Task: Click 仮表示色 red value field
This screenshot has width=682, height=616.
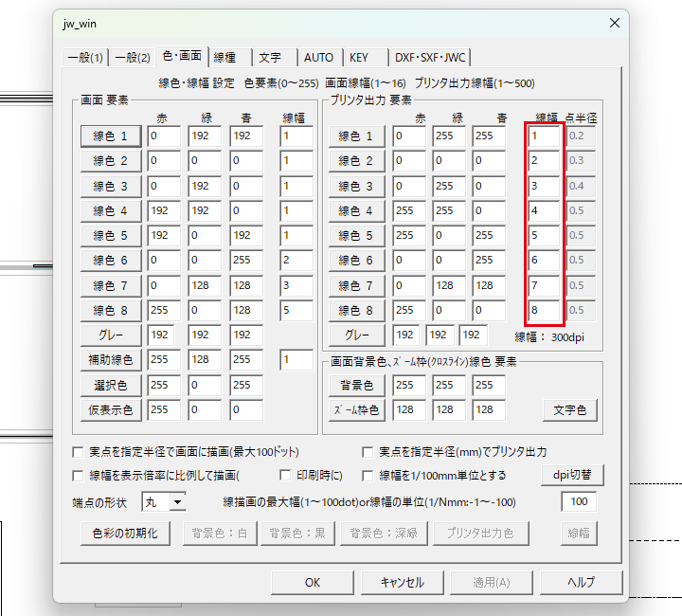Action: (x=164, y=409)
